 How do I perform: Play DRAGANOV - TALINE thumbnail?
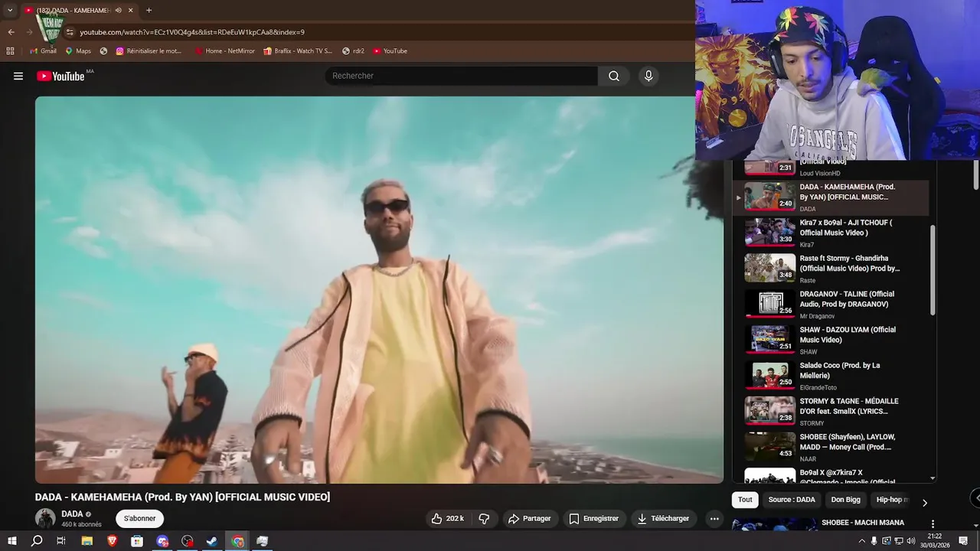tap(769, 304)
